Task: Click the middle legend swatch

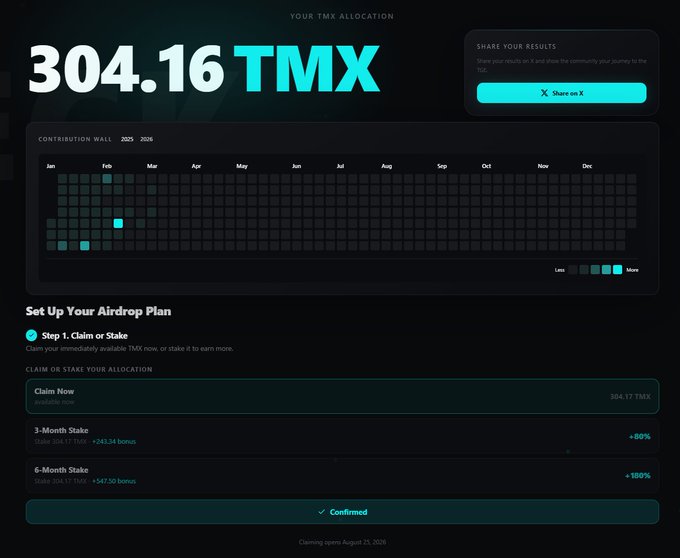Action: click(x=595, y=270)
